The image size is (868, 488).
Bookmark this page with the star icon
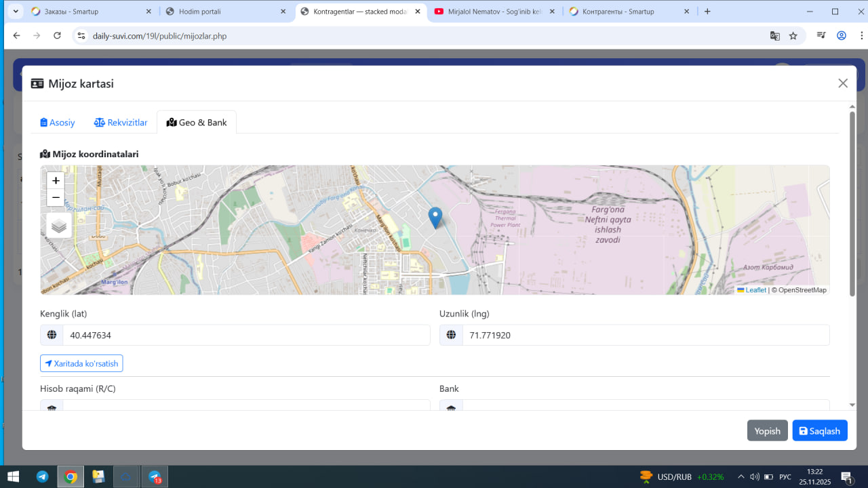pos(793,36)
